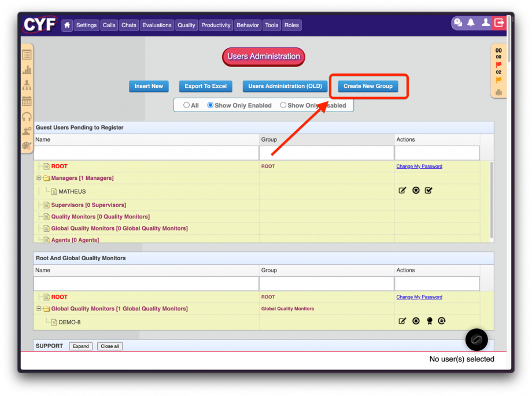The image size is (532, 396).
Task: Open the Productivity menu
Action: coord(216,25)
